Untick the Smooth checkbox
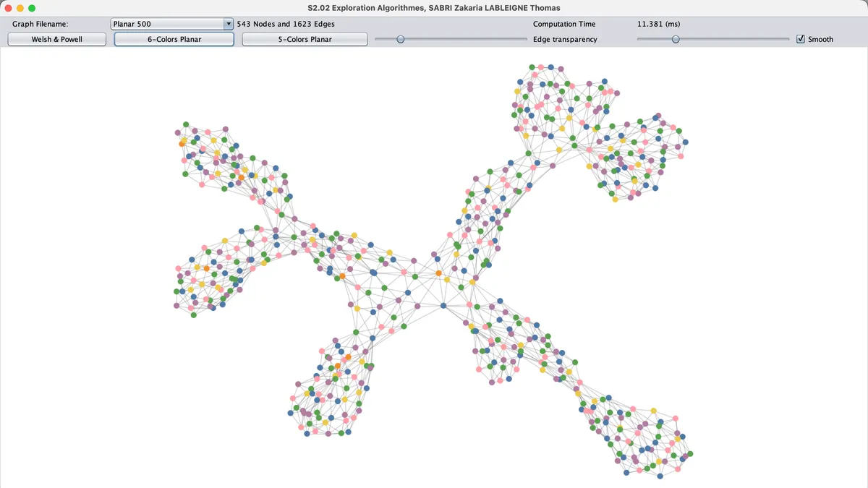The image size is (868, 488). [x=801, y=39]
